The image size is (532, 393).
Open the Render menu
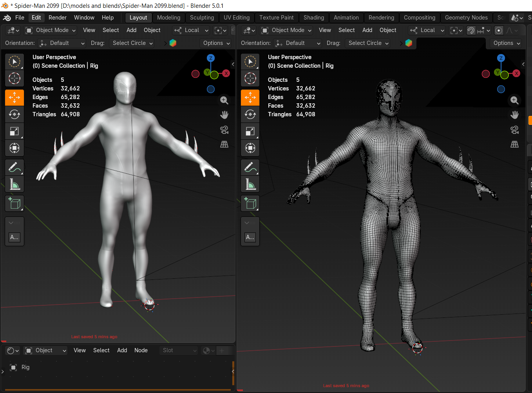(58, 18)
